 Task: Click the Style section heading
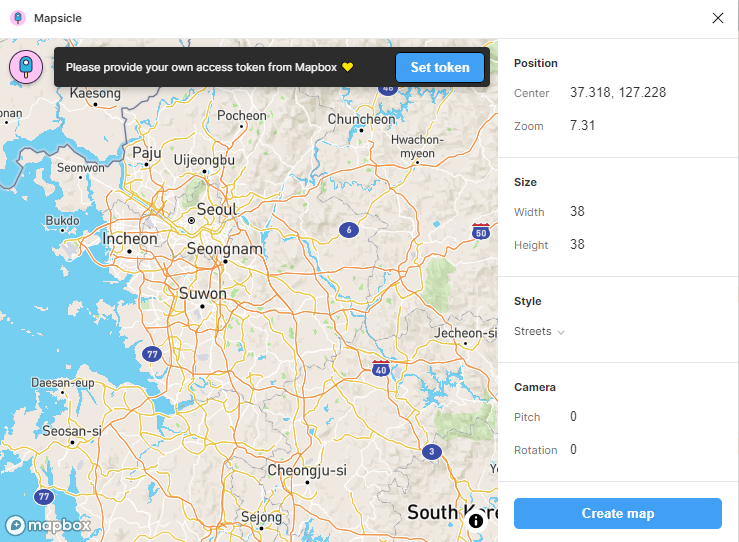[x=527, y=301]
